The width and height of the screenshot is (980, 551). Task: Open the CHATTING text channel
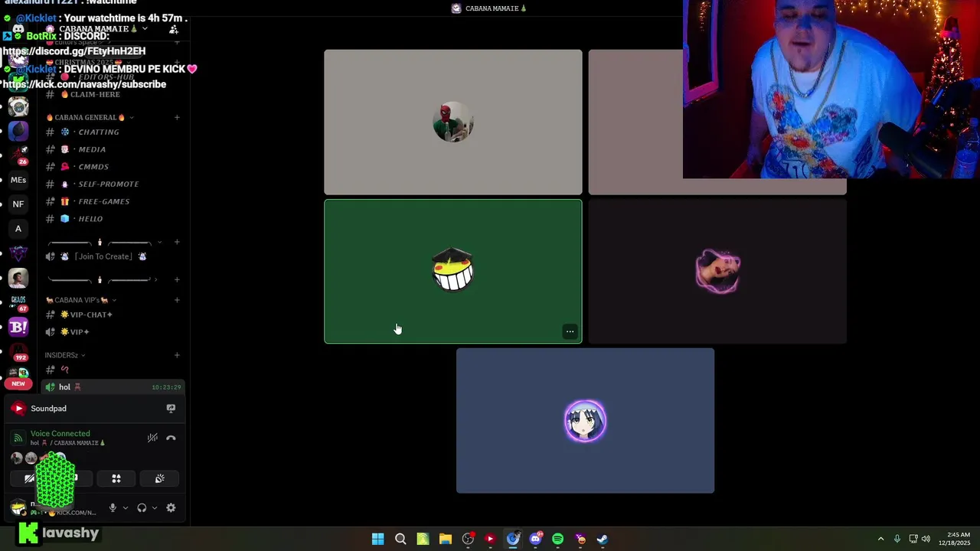113,132
